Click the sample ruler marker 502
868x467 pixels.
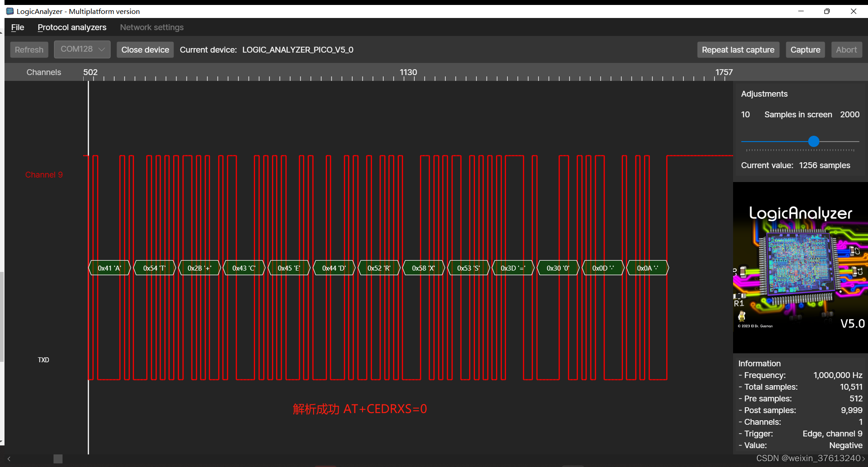90,72
